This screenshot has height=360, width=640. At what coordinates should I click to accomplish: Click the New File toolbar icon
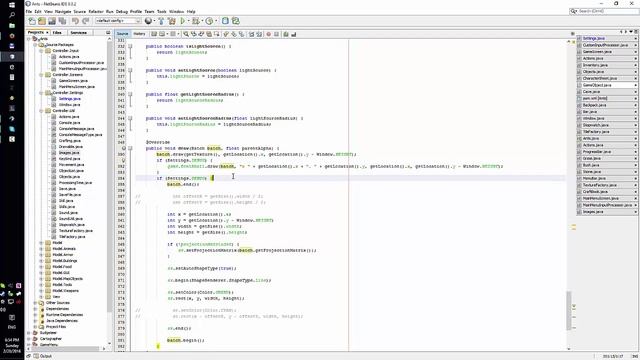[x=32, y=21]
